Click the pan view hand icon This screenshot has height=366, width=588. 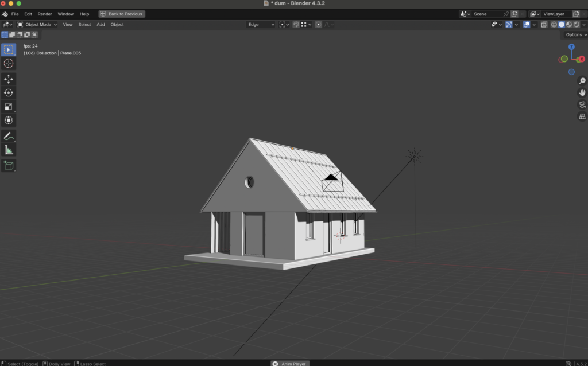pos(582,92)
